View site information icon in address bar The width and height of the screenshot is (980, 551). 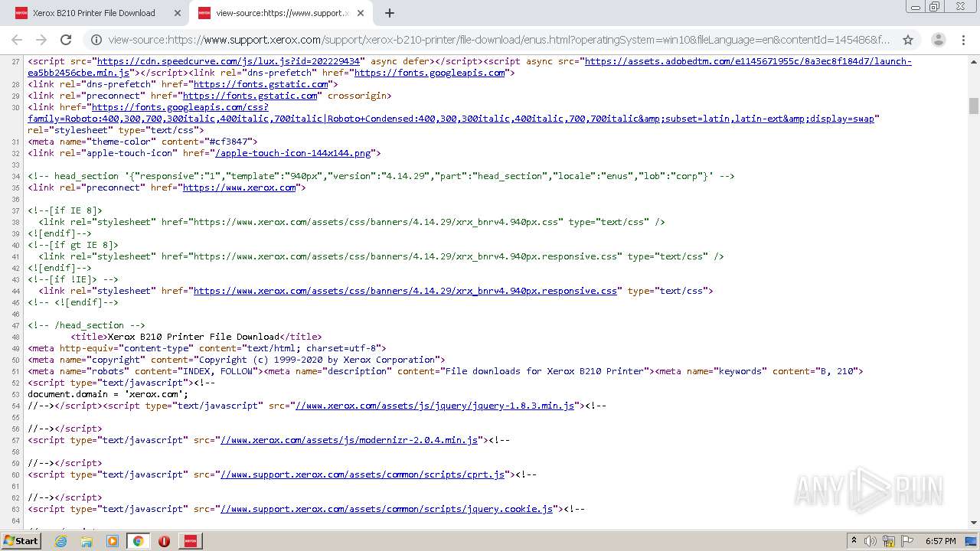pyautogui.click(x=96, y=40)
